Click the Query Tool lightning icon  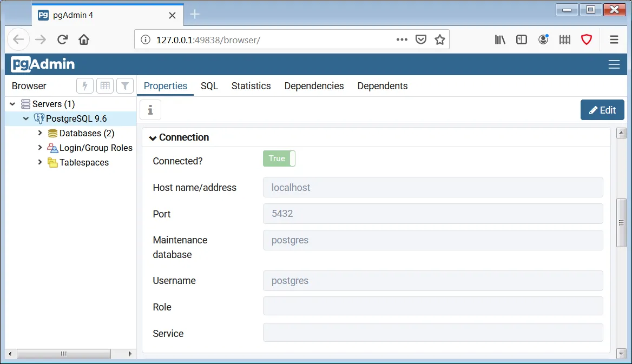(84, 86)
